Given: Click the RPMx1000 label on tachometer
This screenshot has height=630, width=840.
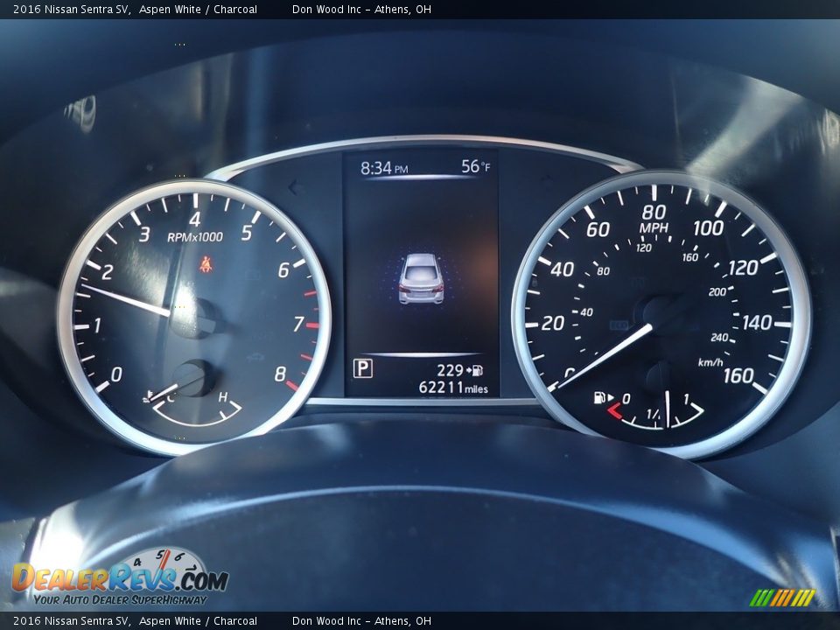Looking at the screenshot, I should point(195,237).
